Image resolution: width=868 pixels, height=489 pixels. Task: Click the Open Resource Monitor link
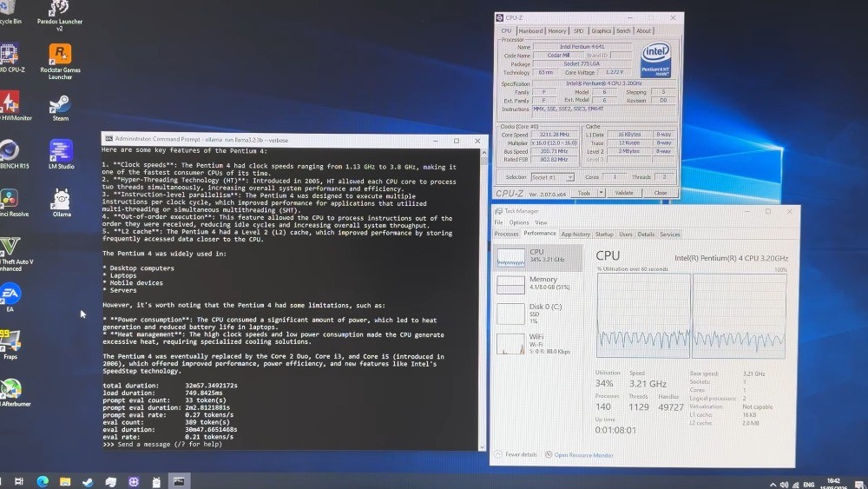[579, 454]
